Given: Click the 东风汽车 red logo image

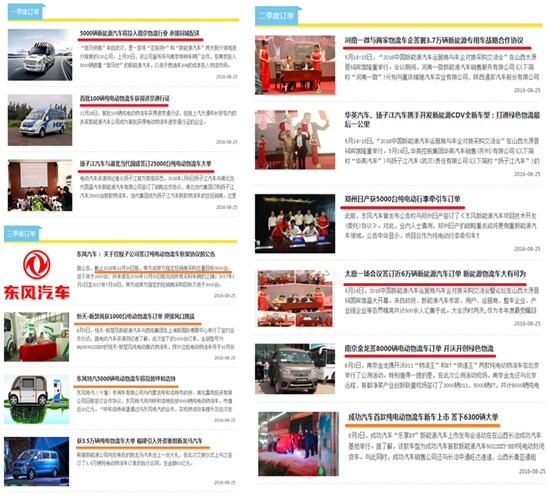Looking at the screenshot, I should pyautogui.click(x=37, y=275).
